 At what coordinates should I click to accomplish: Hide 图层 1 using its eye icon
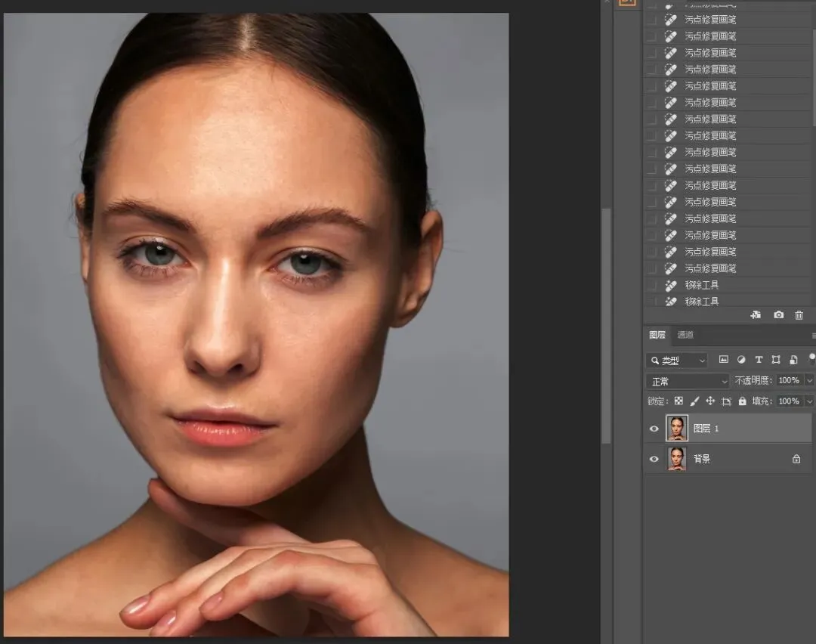point(654,429)
